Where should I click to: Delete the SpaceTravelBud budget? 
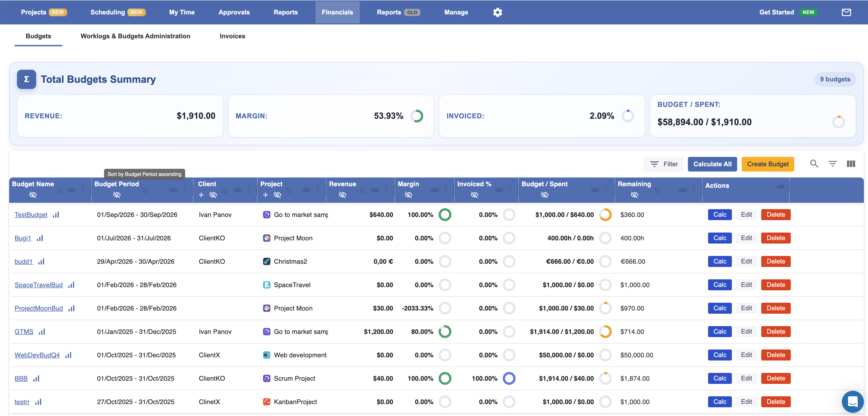(x=776, y=285)
